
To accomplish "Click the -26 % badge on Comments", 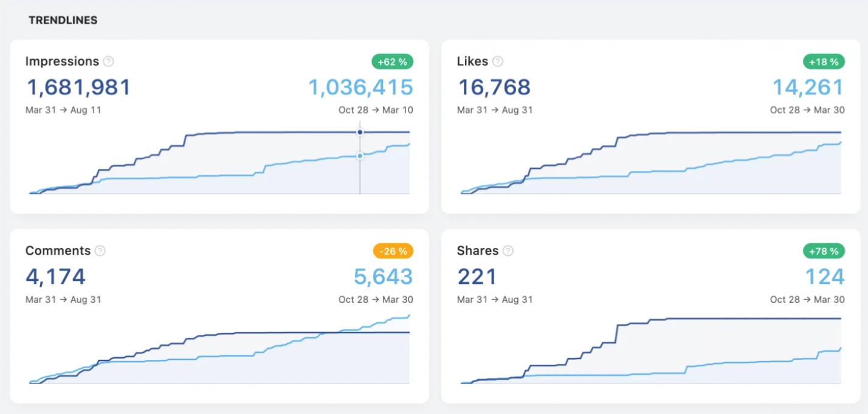I will click(393, 250).
